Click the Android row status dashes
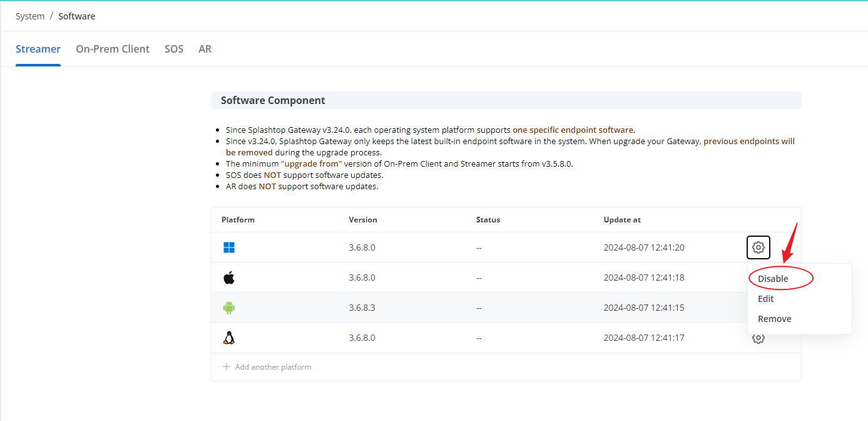 pos(479,308)
